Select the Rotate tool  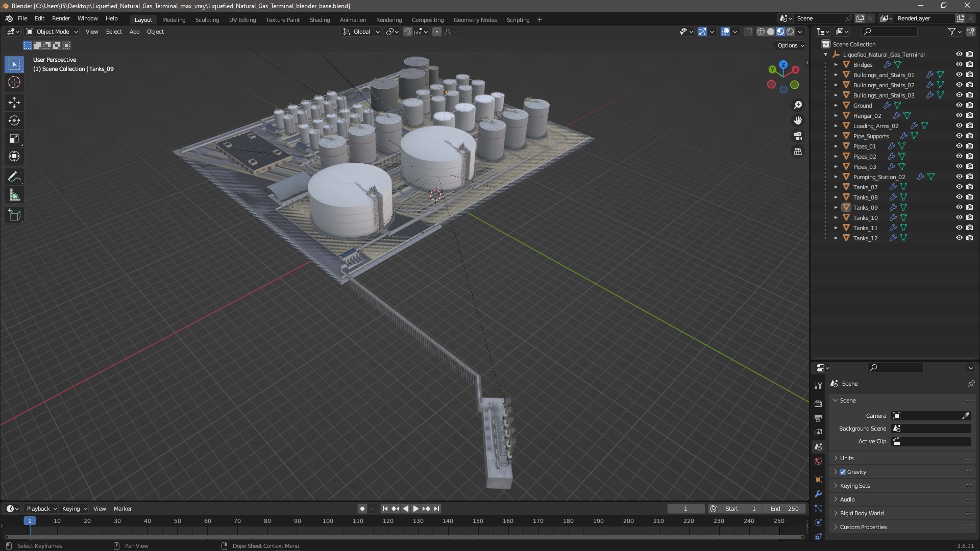click(14, 121)
